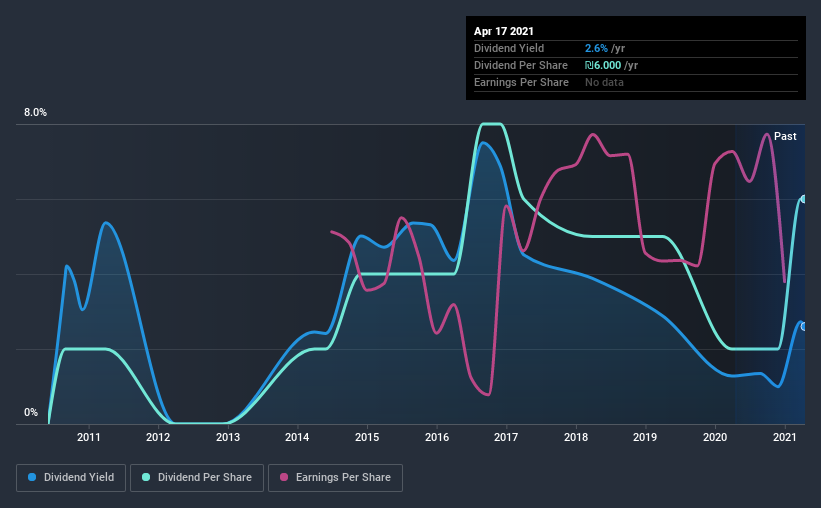
Task: Click the 2015 x-axis label
Action: coord(367,437)
